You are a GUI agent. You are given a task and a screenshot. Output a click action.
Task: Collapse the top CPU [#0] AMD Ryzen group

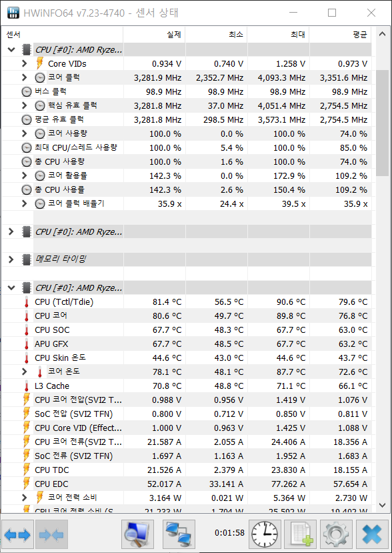tap(11, 49)
